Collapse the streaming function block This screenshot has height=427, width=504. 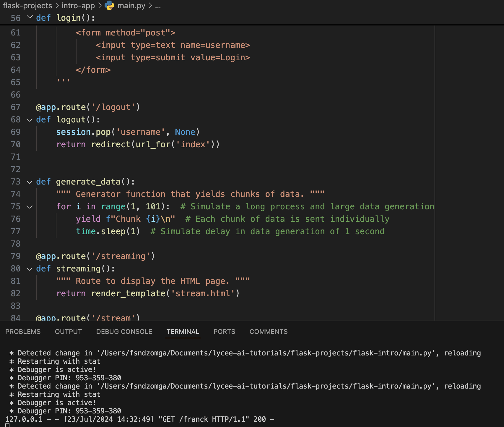(30, 269)
